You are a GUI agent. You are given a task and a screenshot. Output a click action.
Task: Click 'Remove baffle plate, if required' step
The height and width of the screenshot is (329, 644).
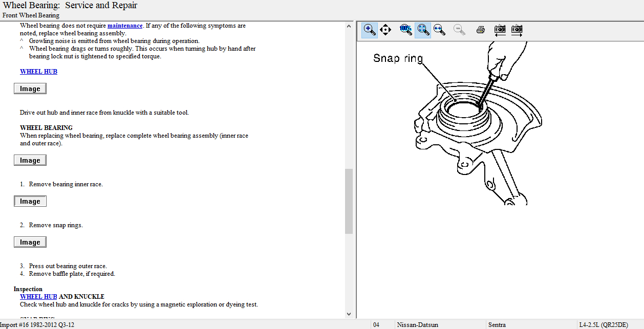[x=72, y=274]
